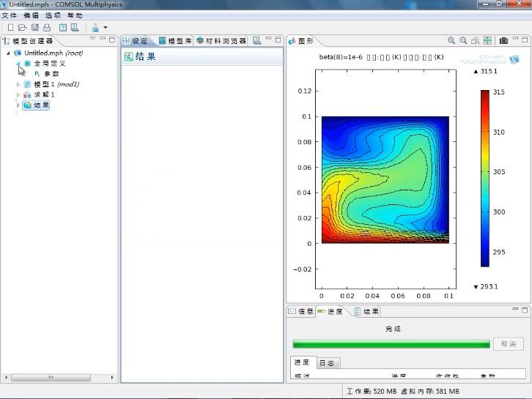532x399 pixels.
Task: Click the New model icon
Action: 10,28
